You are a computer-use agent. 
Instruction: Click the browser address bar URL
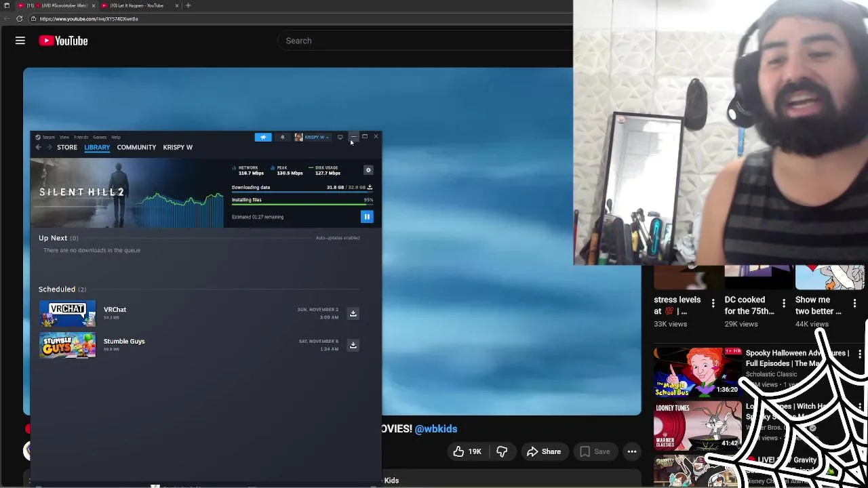(89, 19)
